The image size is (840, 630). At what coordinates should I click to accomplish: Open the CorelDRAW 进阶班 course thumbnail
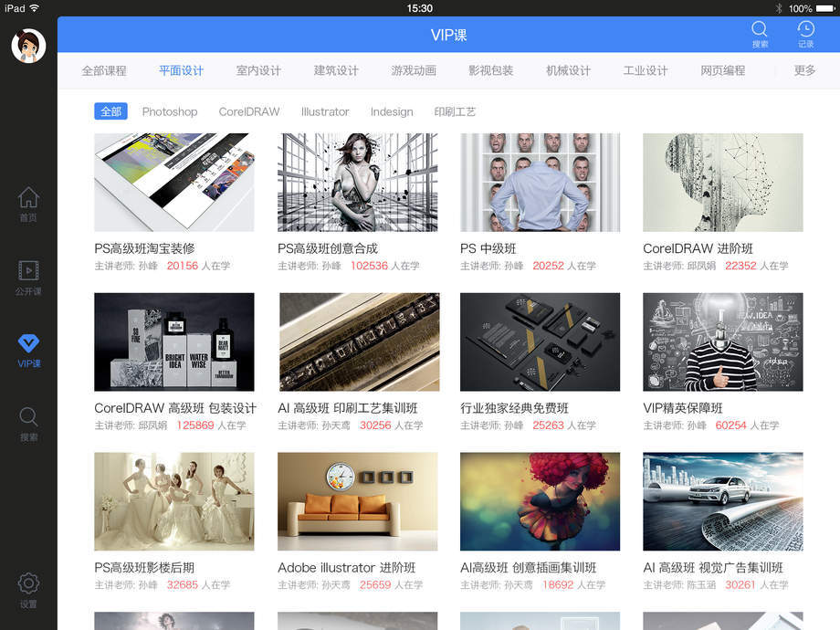coord(723,182)
